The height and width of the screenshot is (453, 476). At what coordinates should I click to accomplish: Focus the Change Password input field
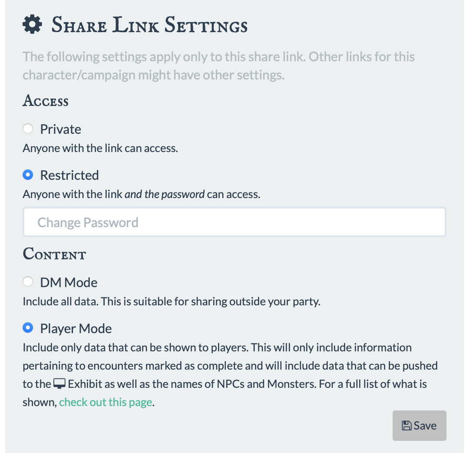[235, 222]
